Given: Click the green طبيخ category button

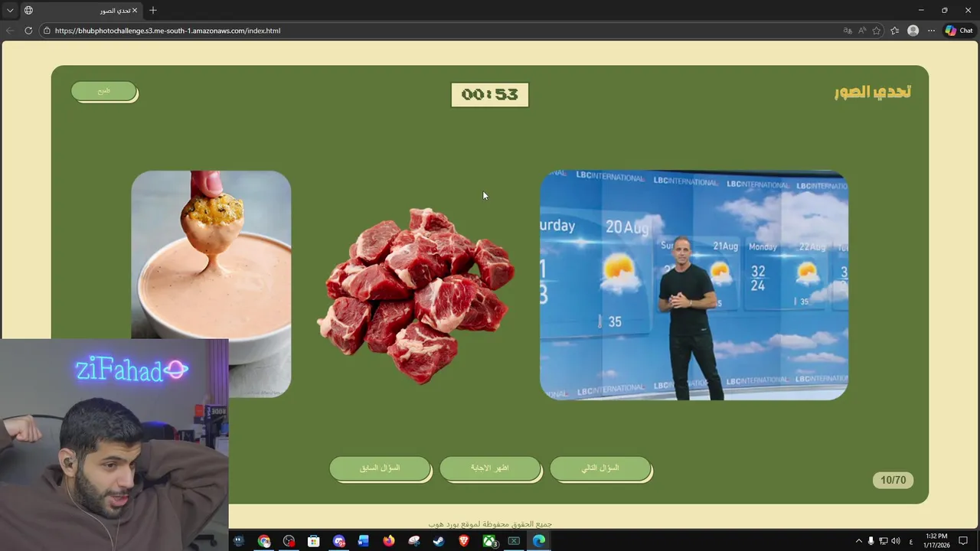Looking at the screenshot, I should tap(104, 91).
